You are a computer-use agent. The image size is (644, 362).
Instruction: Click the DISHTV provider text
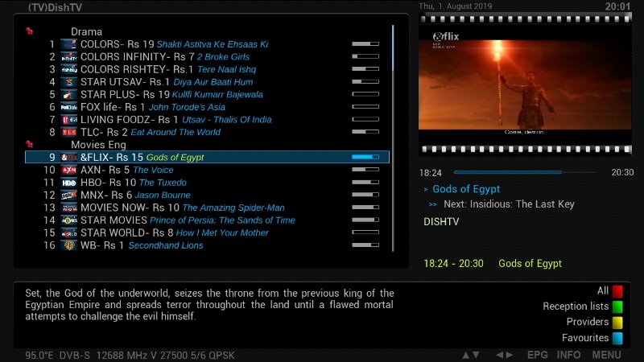[441, 222]
